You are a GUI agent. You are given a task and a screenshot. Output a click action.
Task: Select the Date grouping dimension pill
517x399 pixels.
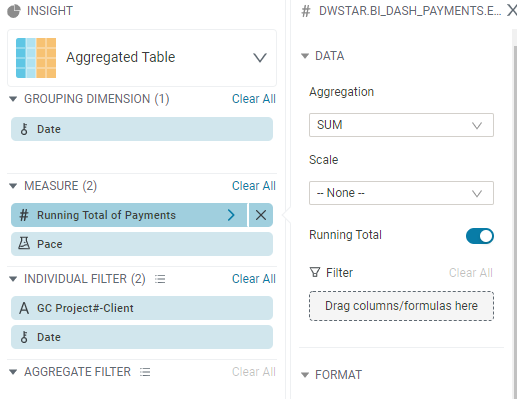pos(142,129)
